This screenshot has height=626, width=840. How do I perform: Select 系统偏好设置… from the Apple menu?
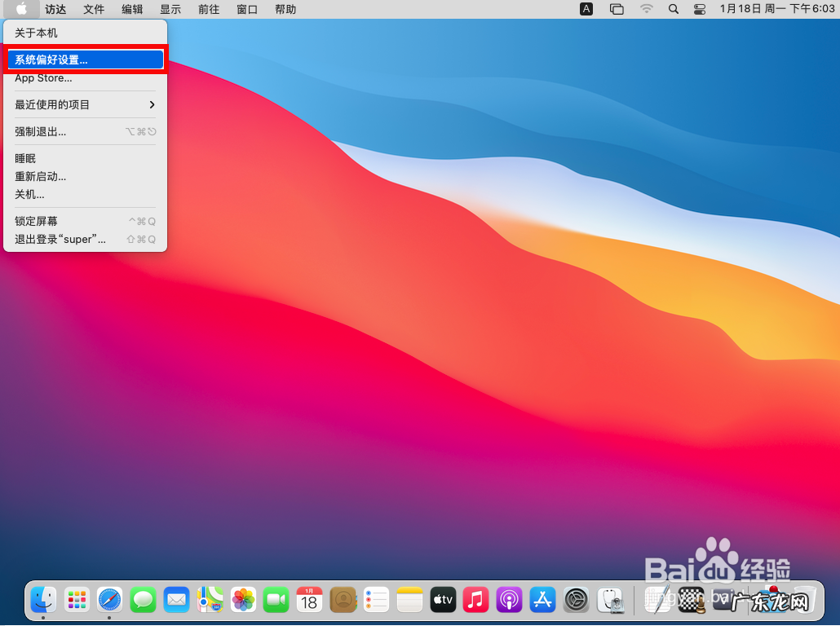(x=85, y=60)
